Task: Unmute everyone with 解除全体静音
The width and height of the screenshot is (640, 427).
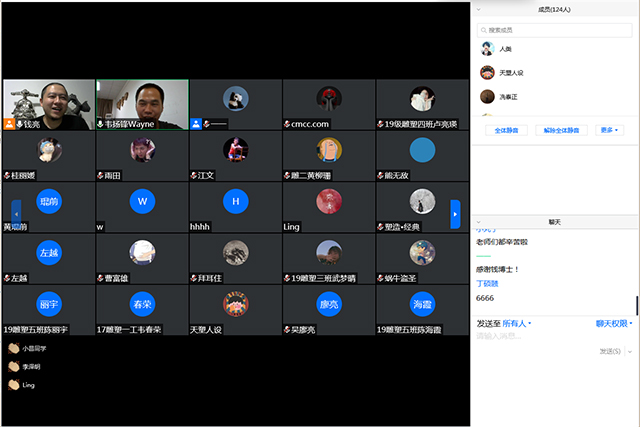Action: [x=561, y=130]
